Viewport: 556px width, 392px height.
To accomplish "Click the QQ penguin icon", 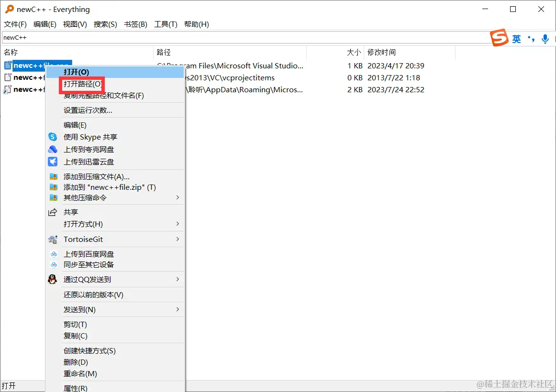I will pyautogui.click(x=53, y=279).
